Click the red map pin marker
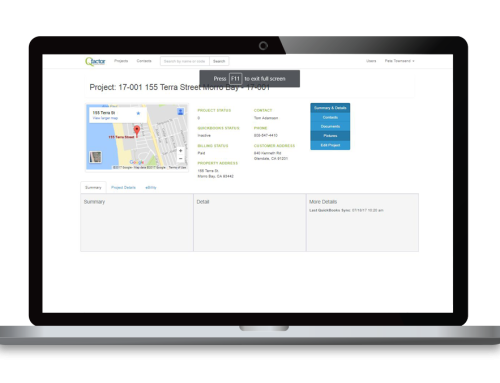Image resolution: width=500 pixels, height=383 pixels. (x=137, y=130)
